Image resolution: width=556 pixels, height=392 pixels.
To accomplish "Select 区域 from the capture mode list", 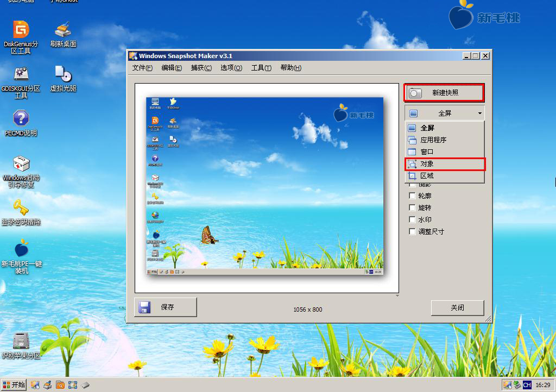I will pyautogui.click(x=445, y=176).
